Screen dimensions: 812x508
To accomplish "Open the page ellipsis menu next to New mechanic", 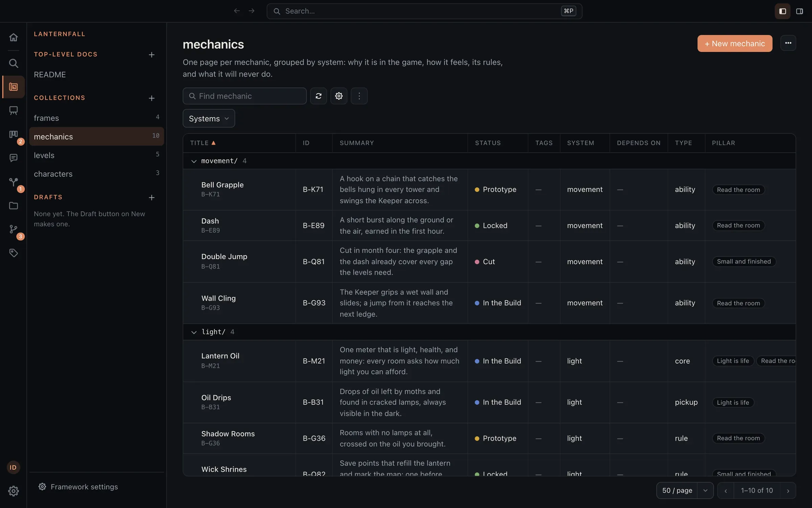I will click(788, 43).
